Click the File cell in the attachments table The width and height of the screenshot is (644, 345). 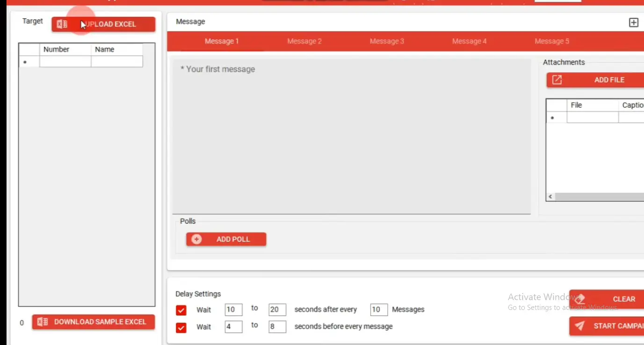click(592, 117)
